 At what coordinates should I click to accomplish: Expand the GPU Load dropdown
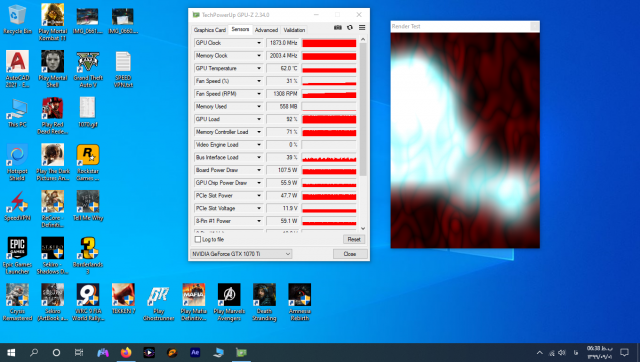pyautogui.click(x=259, y=119)
